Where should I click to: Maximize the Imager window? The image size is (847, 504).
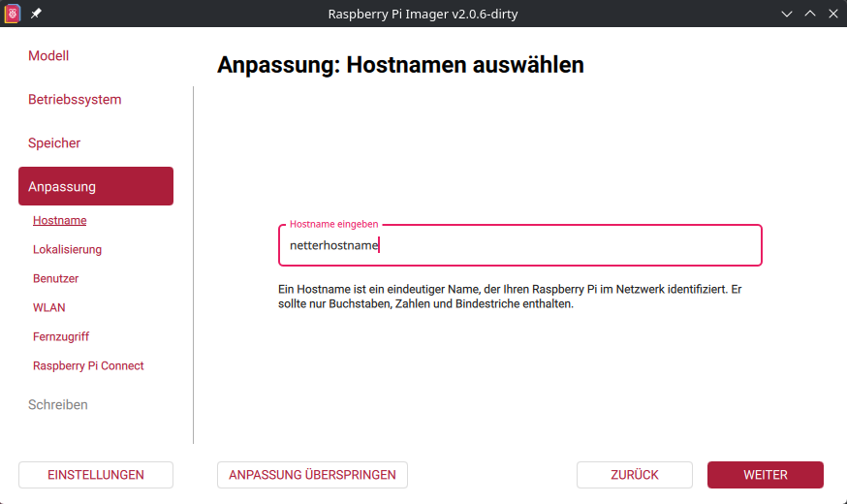810,14
